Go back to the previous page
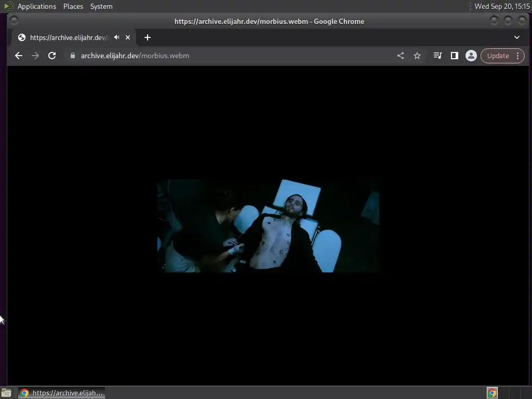 click(19, 56)
